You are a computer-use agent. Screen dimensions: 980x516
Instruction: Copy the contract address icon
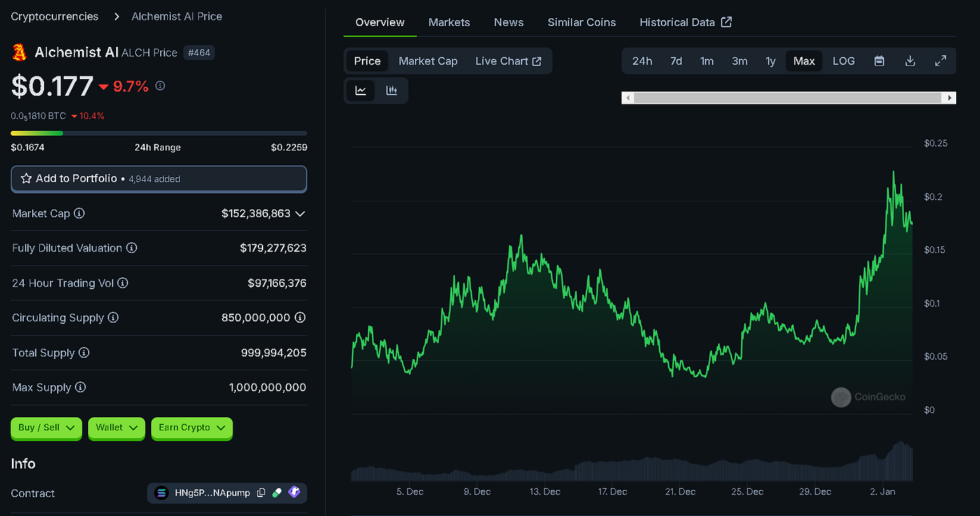pyautogui.click(x=261, y=493)
